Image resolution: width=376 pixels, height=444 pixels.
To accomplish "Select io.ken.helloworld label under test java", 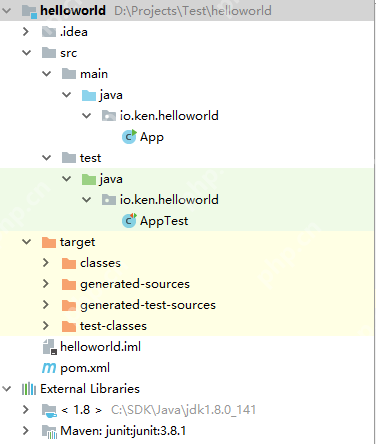I will pos(169,200).
